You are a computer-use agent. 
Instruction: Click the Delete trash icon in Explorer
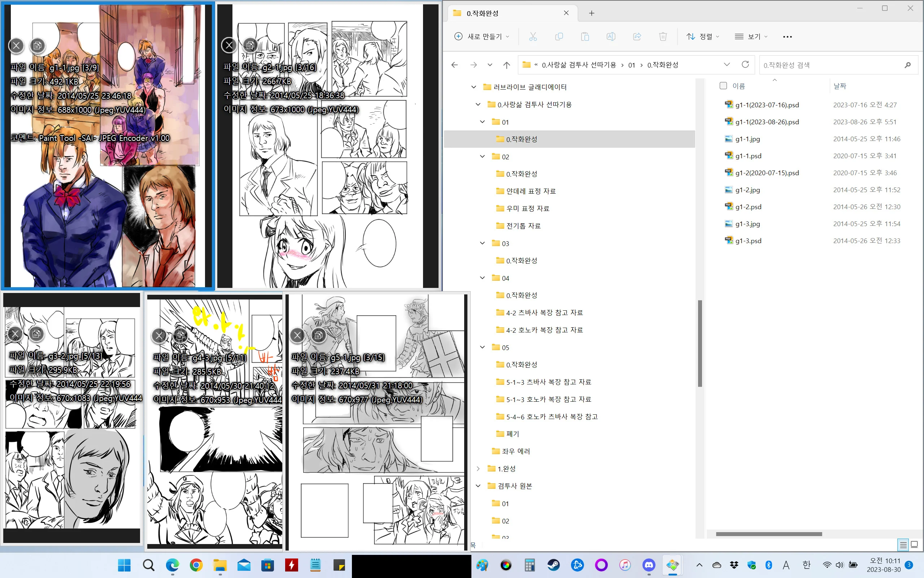(x=663, y=36)
